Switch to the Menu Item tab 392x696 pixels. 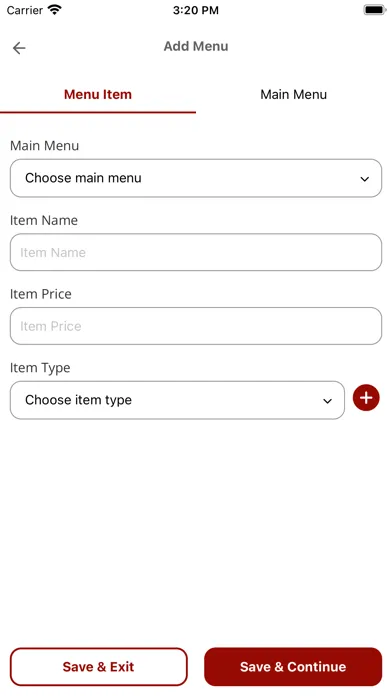point(98,95)
